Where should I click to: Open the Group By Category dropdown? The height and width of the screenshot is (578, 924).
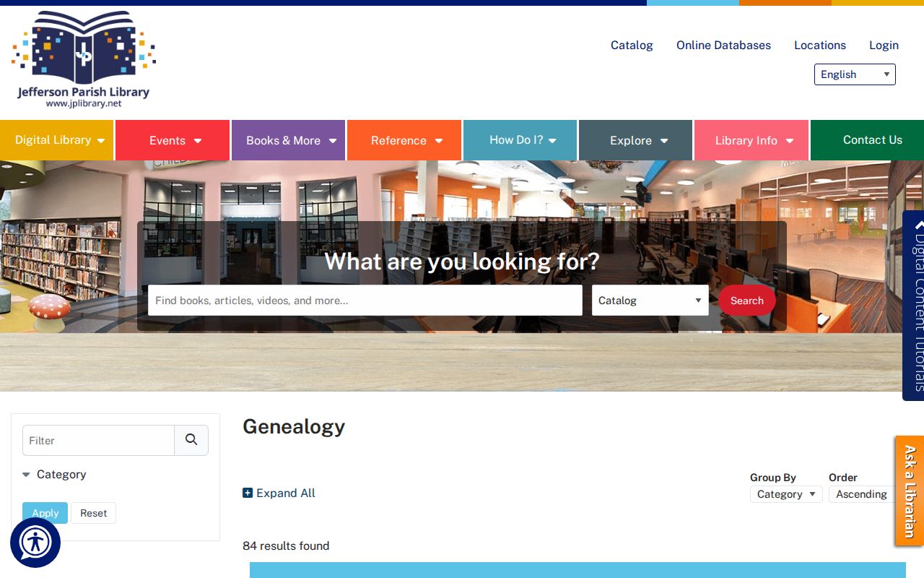[x=786, y=494]
